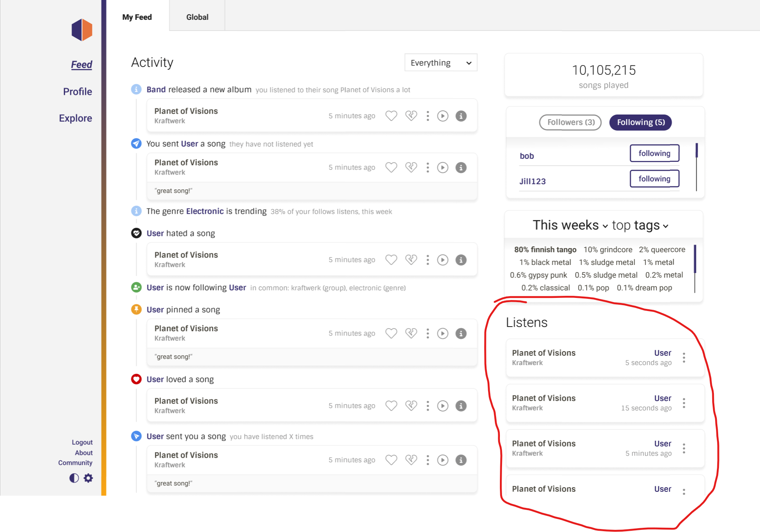The height and width of the screenshot is (532, 760).
Task: Expand the 'This weeks' period chevron
Action: [605, 226]
